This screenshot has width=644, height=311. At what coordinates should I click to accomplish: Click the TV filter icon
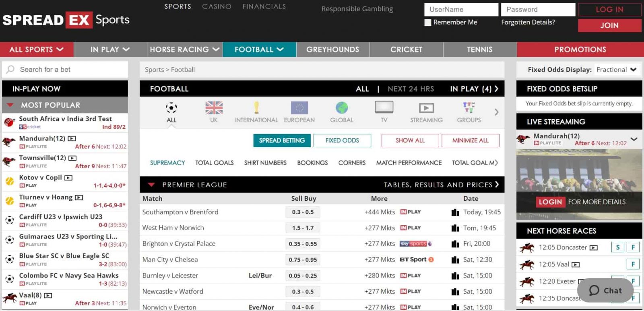[384, 107]
